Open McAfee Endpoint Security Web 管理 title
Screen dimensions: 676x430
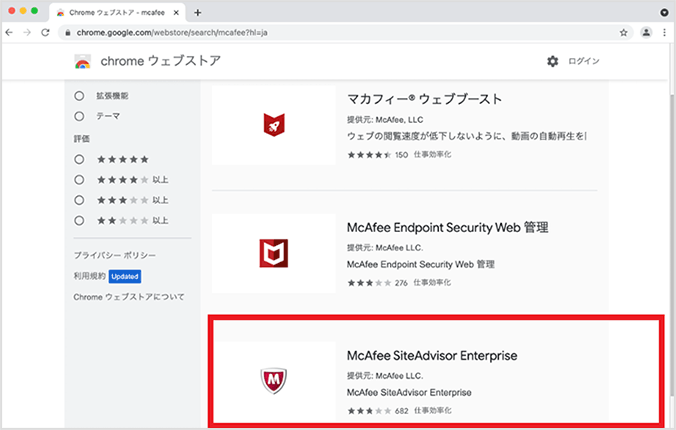pyautogui.click(x=448, y=227)
